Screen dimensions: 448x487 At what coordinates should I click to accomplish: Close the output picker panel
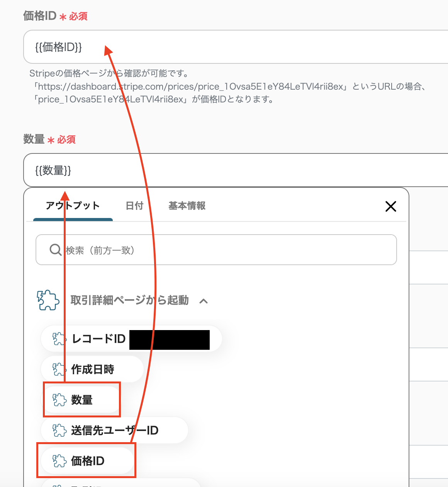pyautogui.click(x=391, y=206)
